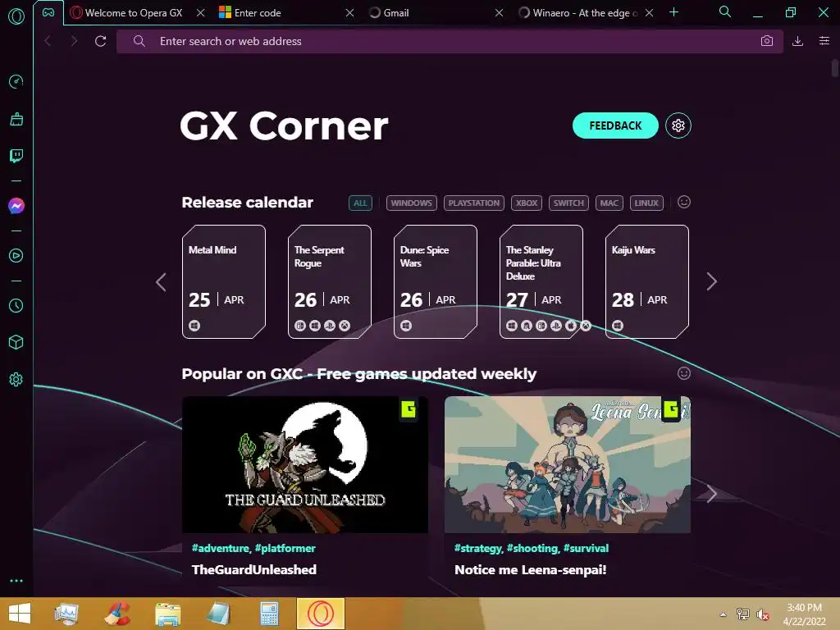Show previous release calendar entries

(x=161, y=282)
